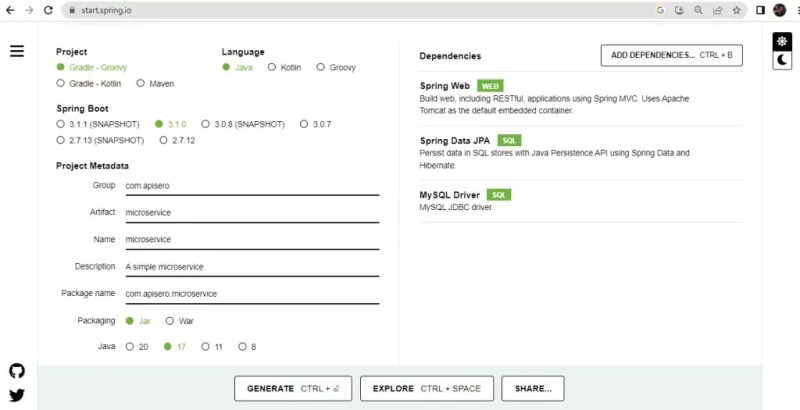
Task: Open the browser profile avatar
Action: click(780, 10)
